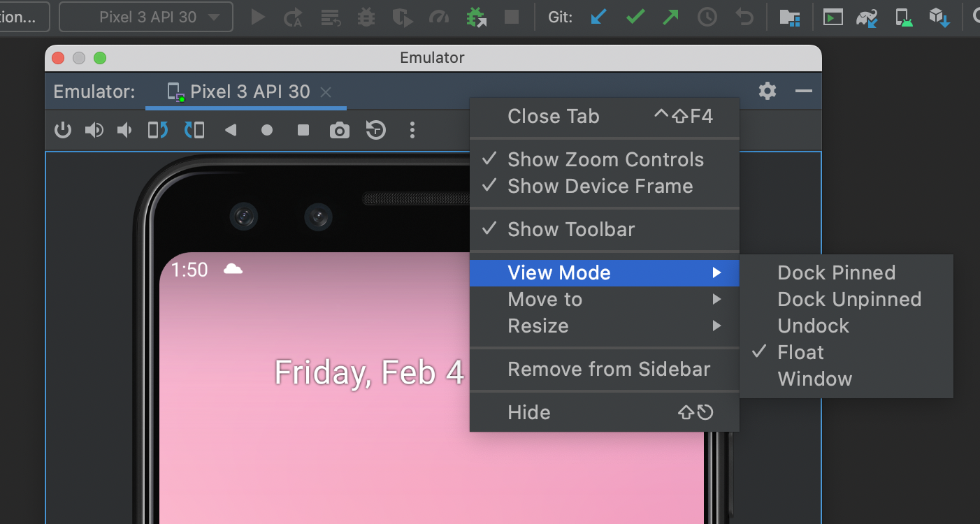
Task: Open the Emulator tool window gear settings
Action: (768, 91)
